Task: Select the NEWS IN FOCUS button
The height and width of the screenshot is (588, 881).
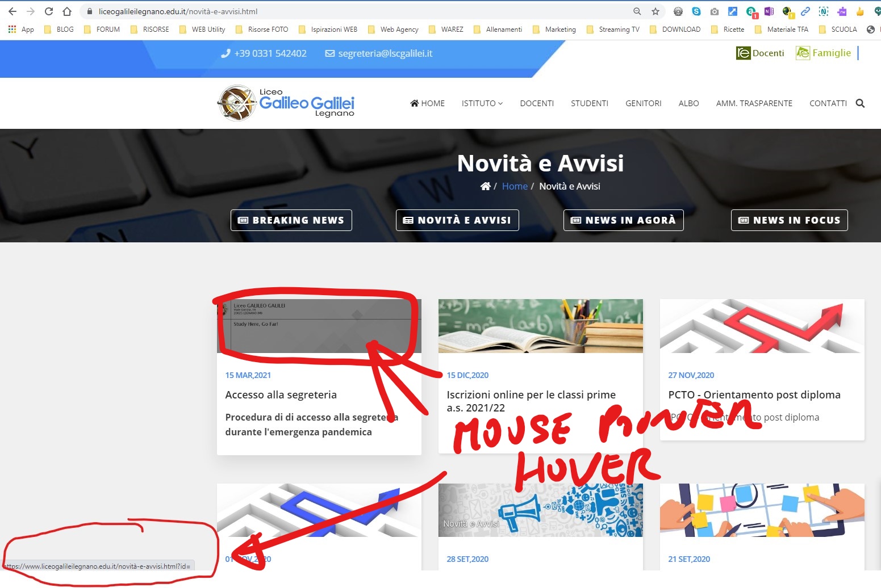Action: click(x=789, y=220)
